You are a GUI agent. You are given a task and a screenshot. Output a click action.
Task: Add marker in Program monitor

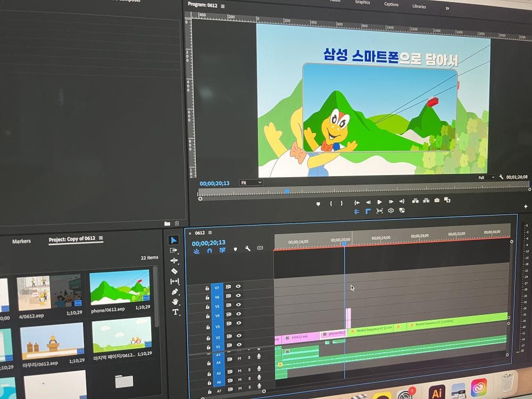point(318,204)
